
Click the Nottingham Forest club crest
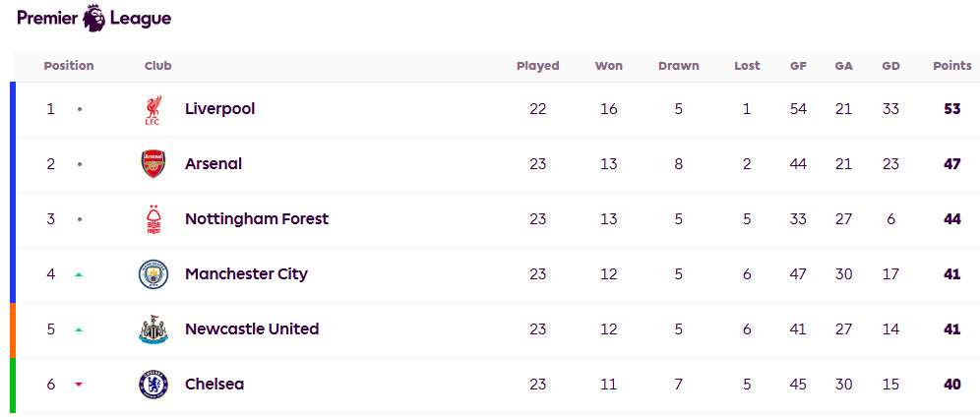point(153,219)
